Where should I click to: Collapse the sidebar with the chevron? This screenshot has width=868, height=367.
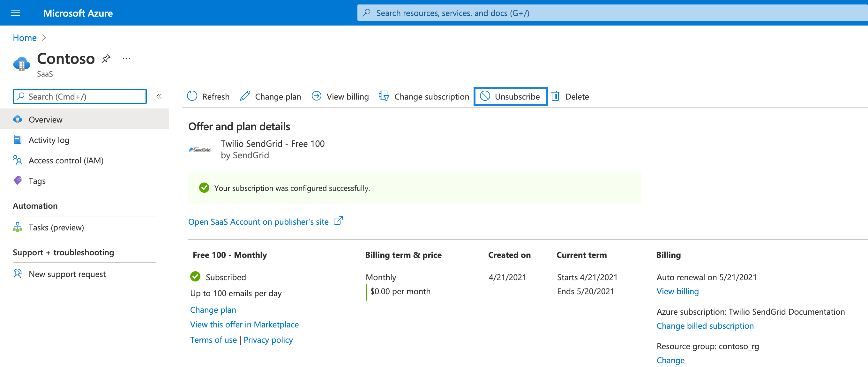[x=159, y=96]
